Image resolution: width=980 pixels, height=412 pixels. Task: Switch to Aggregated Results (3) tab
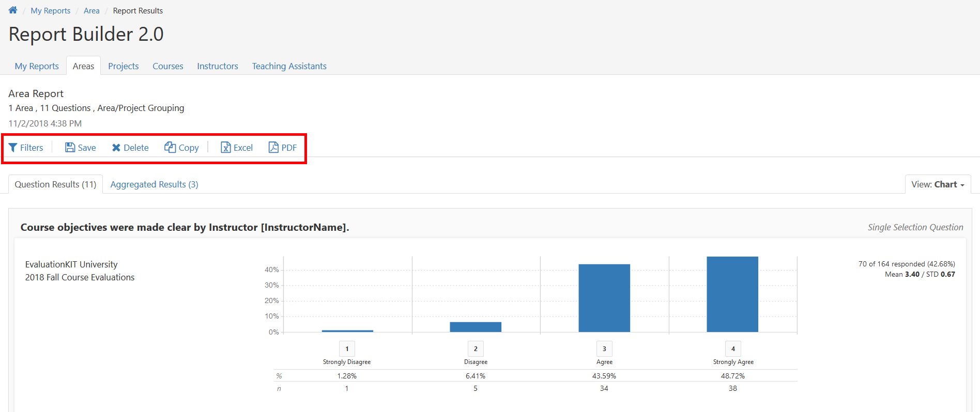154,184
